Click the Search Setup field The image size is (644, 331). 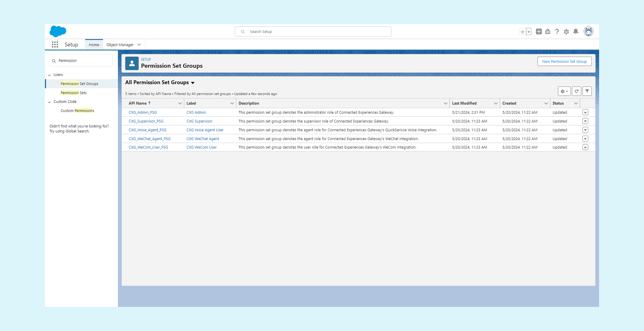(x=313, y=32)
